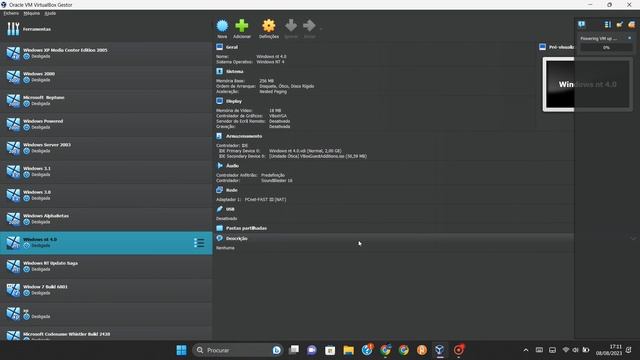This screenshot has height=360, width=640.
Task: Click the Pré-visualização header icon
Action: coord(542,47)
